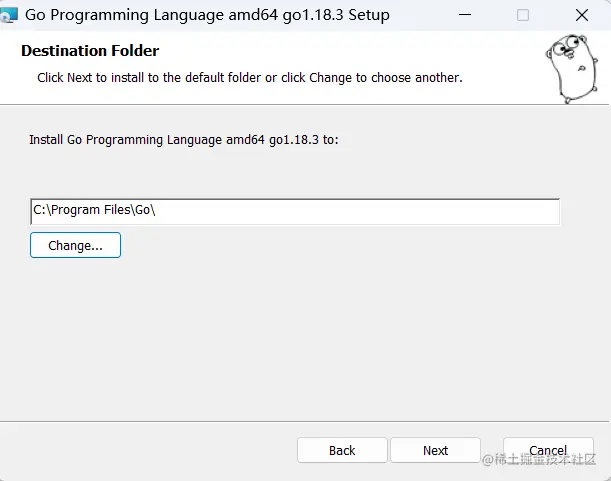The height and width of the screenshot is (481, 611).
Task: Go to previous step with Back
Action: click(x=342, y=450)
